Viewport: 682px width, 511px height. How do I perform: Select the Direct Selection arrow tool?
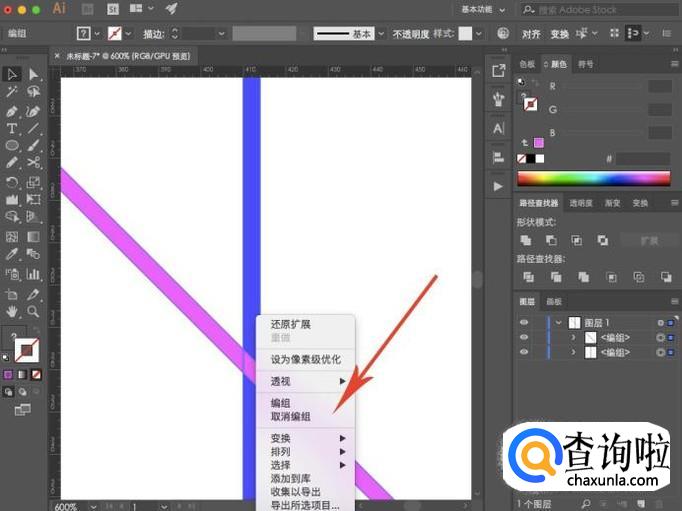33,74
